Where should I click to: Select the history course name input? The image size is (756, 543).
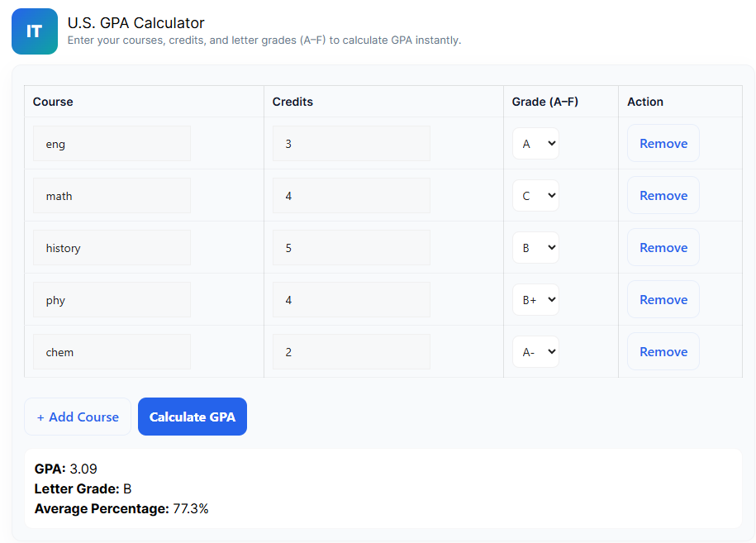112,248
